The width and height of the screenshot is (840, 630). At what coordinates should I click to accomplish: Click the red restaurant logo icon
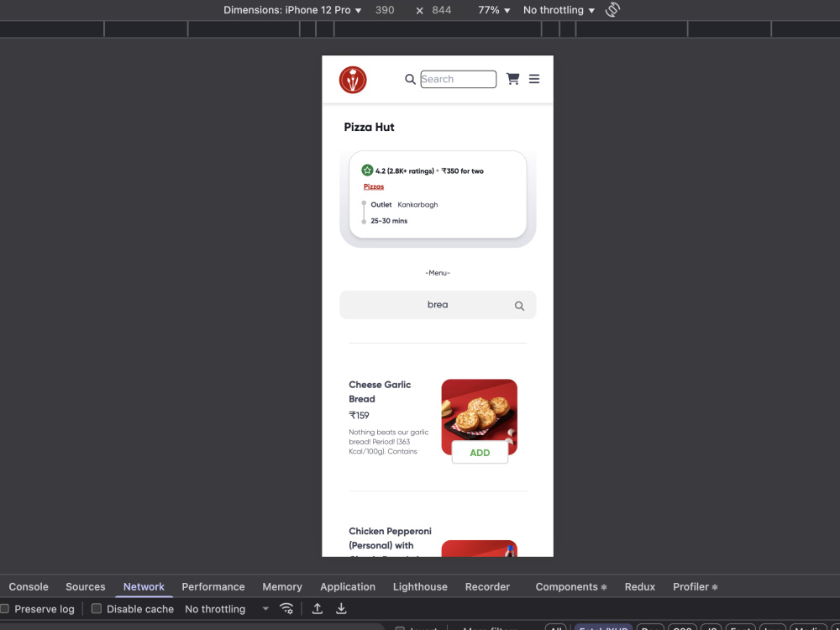pos(353,80)
